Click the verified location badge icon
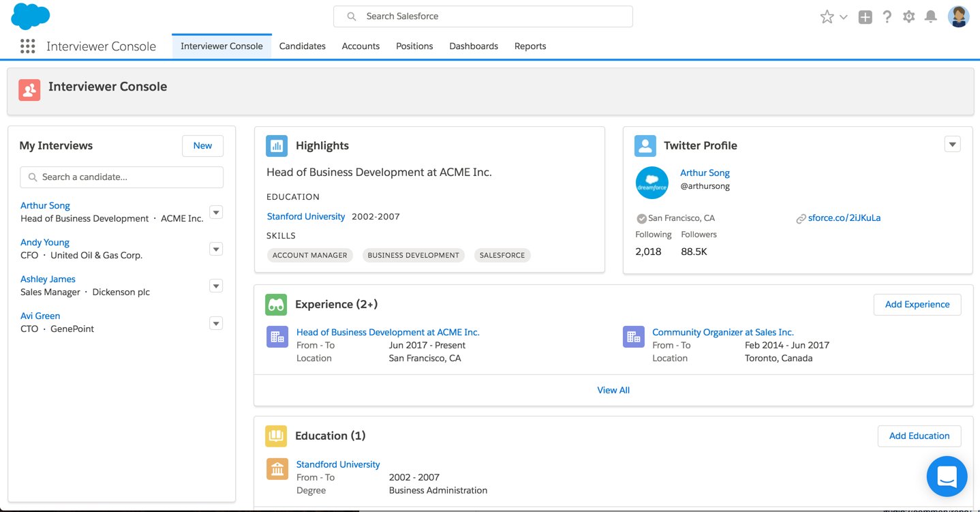Image resolution: width=980 pixels, height=512 pixels. (x=641, y=219)
